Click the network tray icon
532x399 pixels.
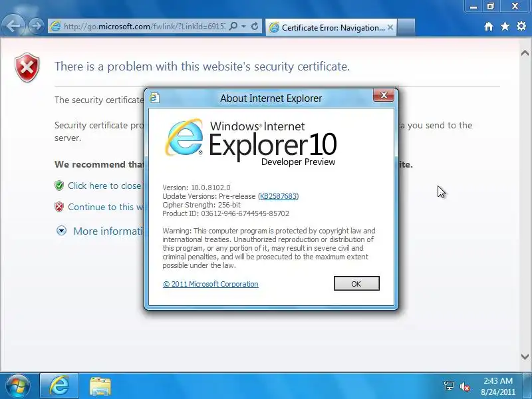click(x=448, y=386)
